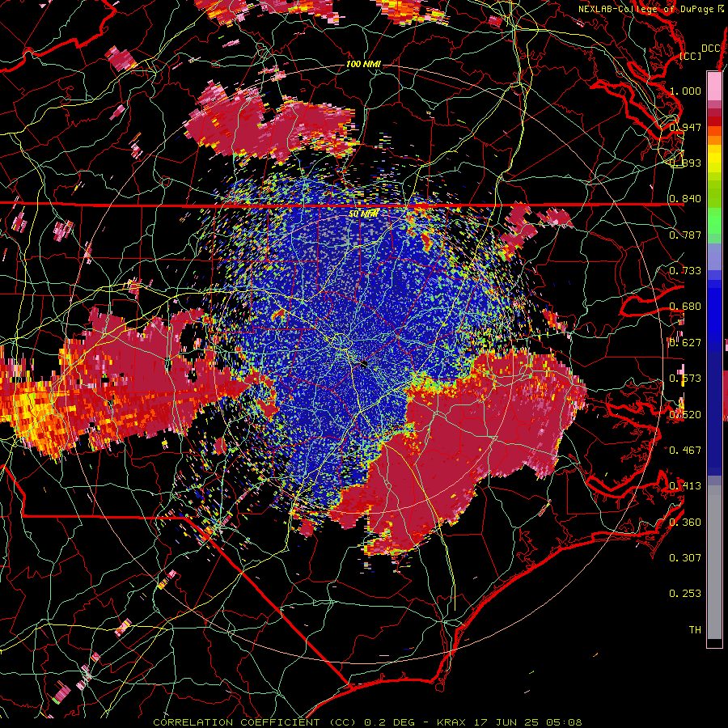The image size is (728, 728).
Task: Click the CORRELATION COEFFICIENT bottom caption
Action: (x=367, y=722)
